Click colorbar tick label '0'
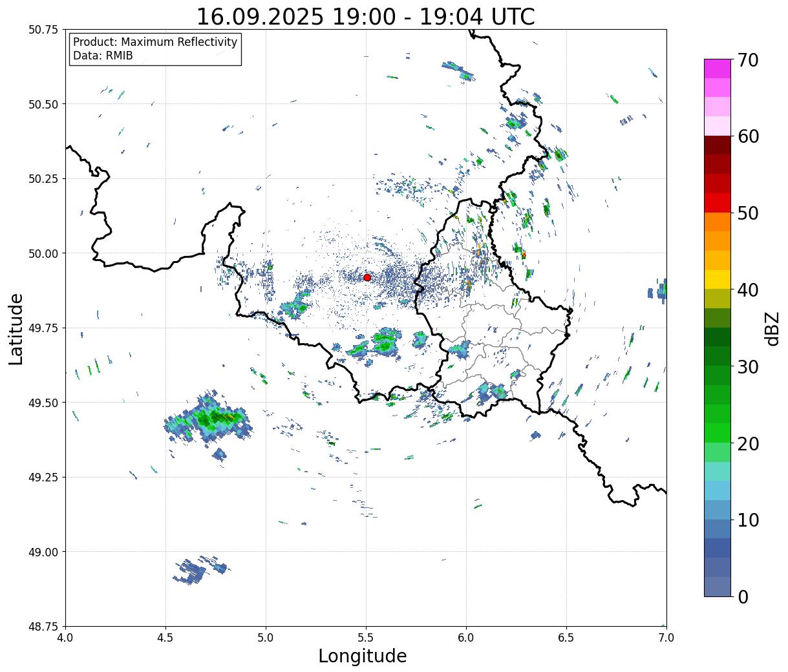788x672 pixels. click(743, 596)
